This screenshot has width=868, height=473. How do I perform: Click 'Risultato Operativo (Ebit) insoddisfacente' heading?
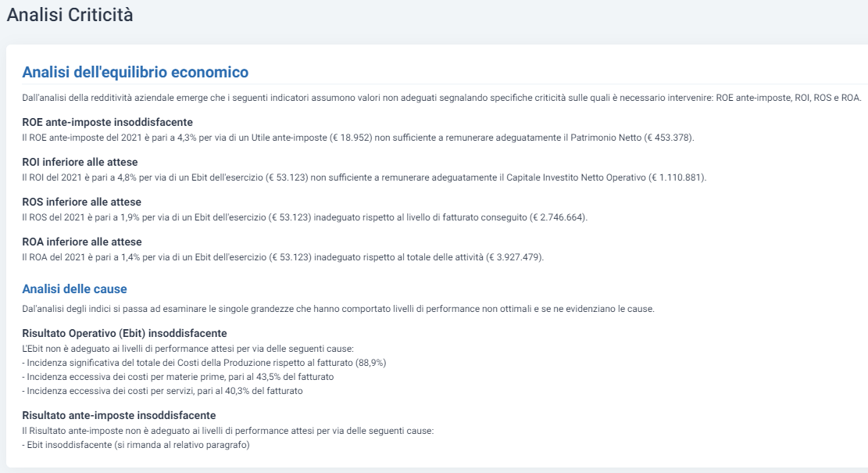point(124,333)
